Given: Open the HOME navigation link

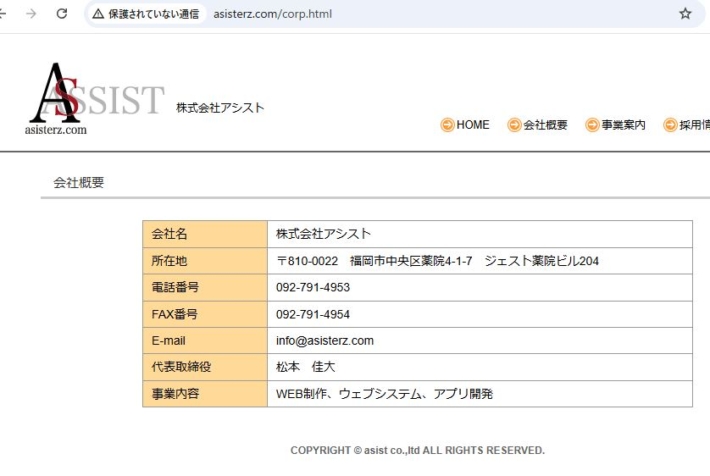Looking at the screenshot, I should pyautogui.click(x=473, y=125).
